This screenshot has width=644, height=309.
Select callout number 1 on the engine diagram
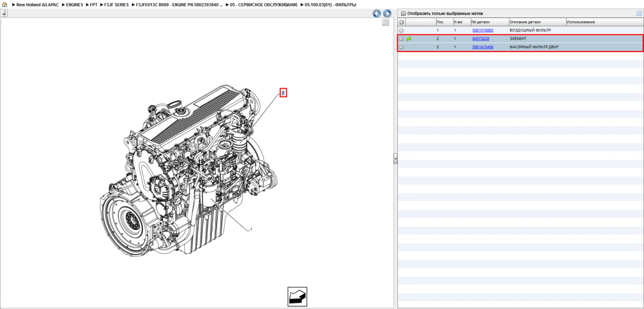pos(251,229)
